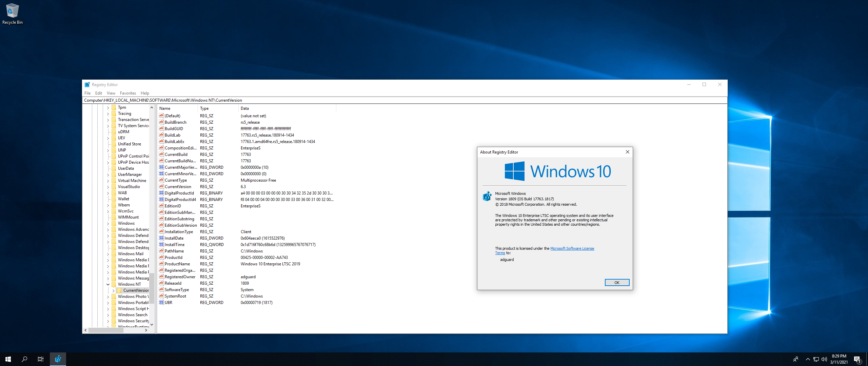Open Task View from the taskbar
The height and width of the screenshot is (366, 868).
41,359
